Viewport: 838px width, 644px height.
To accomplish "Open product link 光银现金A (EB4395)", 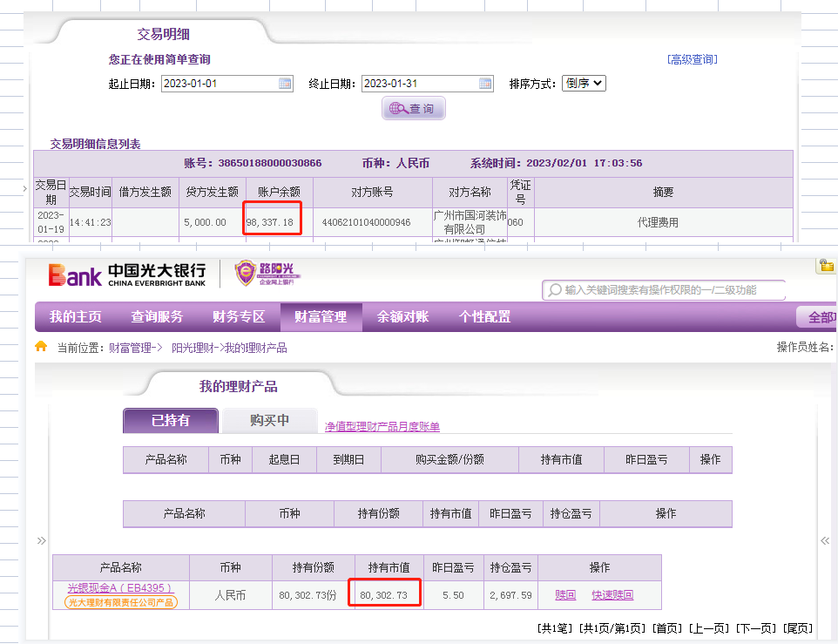I will point(121,588).
